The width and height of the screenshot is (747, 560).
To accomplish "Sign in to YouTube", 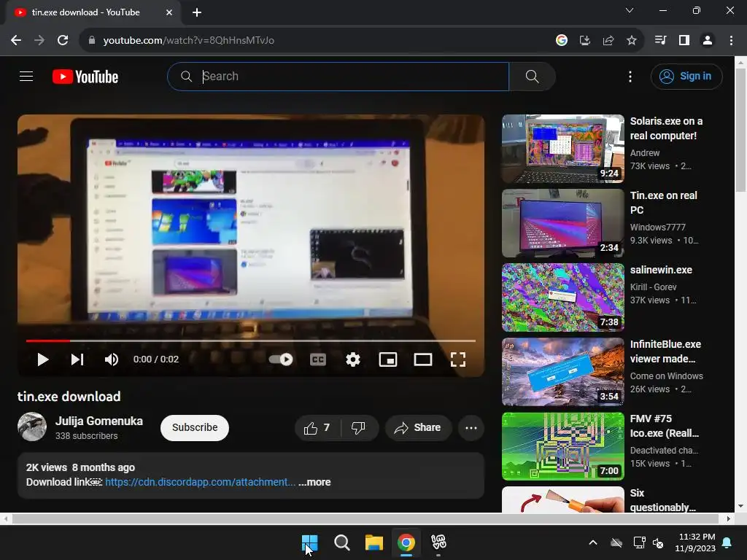I will click(x=686, y=76).
